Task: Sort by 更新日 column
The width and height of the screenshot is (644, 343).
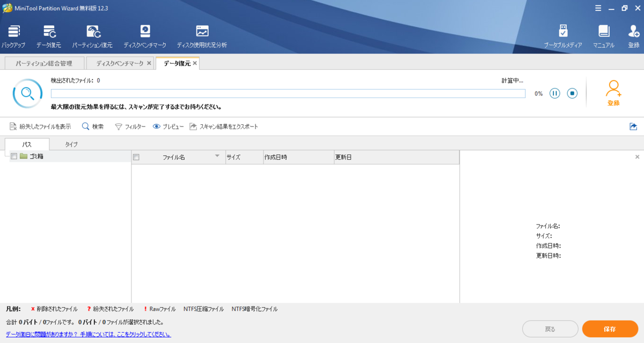Action: point(397,157)
